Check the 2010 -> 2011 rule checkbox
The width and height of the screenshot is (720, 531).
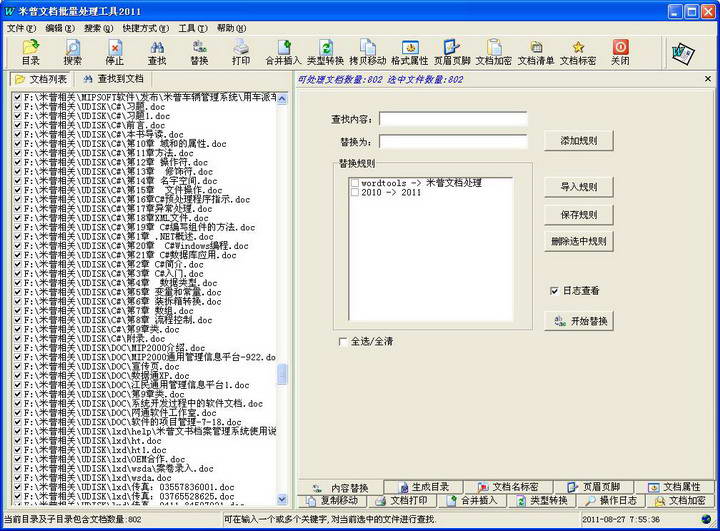click(354, 192)
